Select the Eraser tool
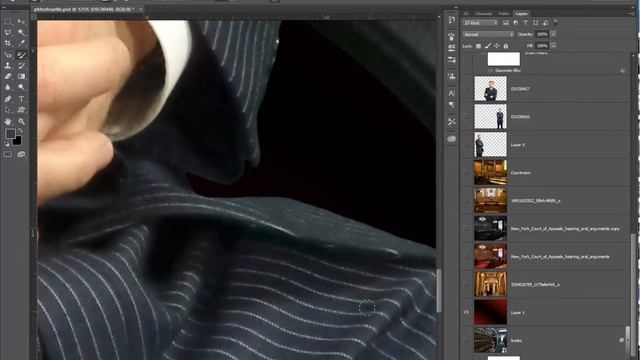This screenshot has width=640, height=360. pyautogui.click(x=8, y=76)
